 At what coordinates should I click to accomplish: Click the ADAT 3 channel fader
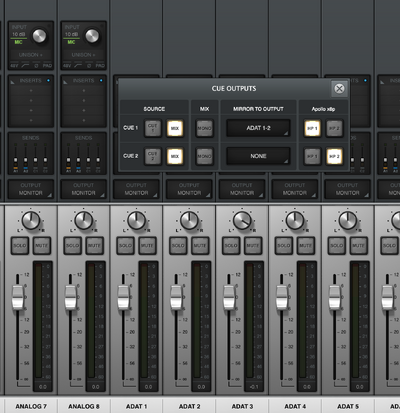[x=229, y=297]
